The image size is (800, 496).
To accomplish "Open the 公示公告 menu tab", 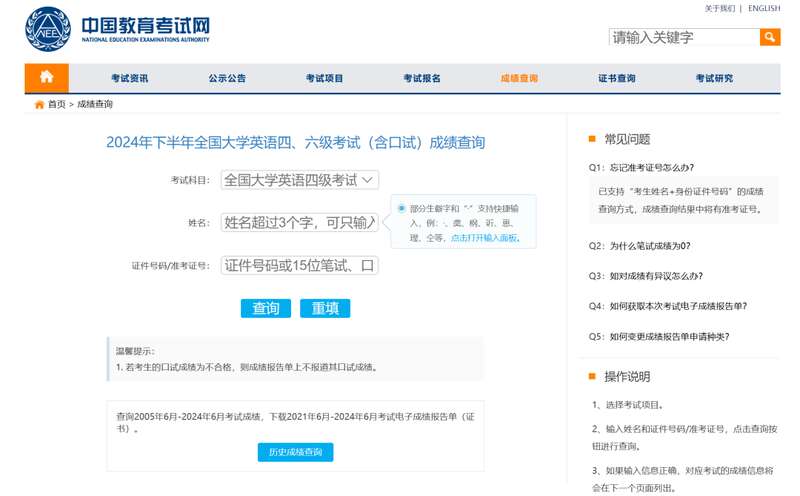I will pos(227,79).
